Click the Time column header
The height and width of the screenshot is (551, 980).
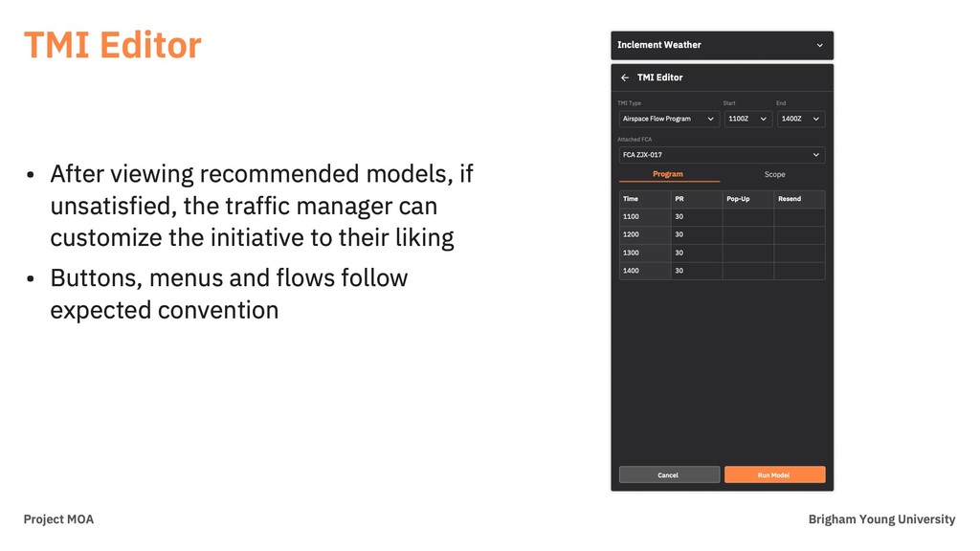[x=645, y=199]
